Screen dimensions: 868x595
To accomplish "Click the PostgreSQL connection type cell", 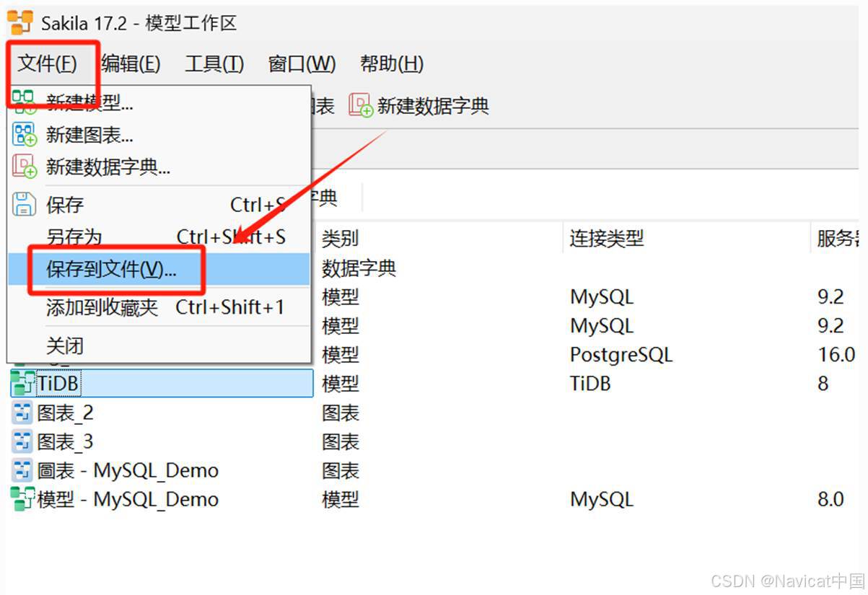I will [x=621, y=355].
